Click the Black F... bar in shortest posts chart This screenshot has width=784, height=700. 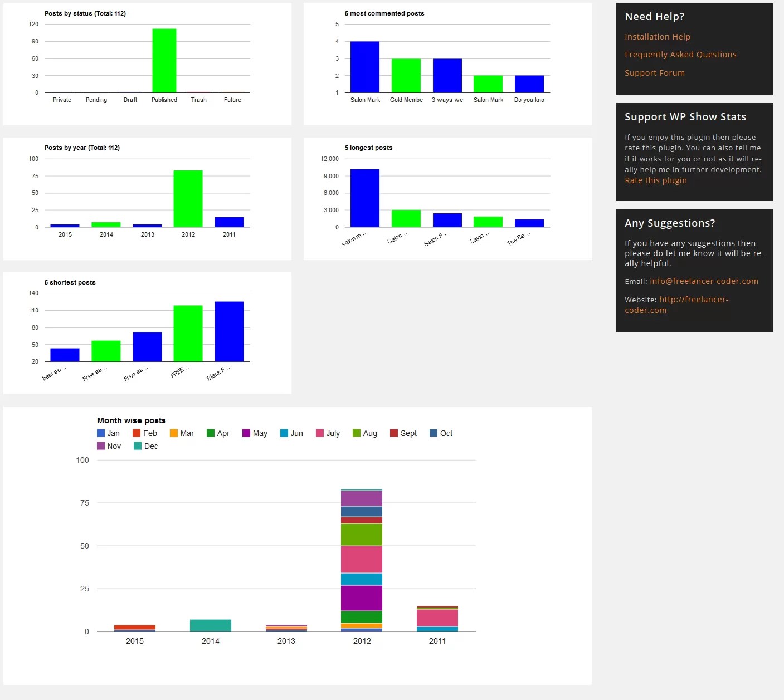[229, 331]
